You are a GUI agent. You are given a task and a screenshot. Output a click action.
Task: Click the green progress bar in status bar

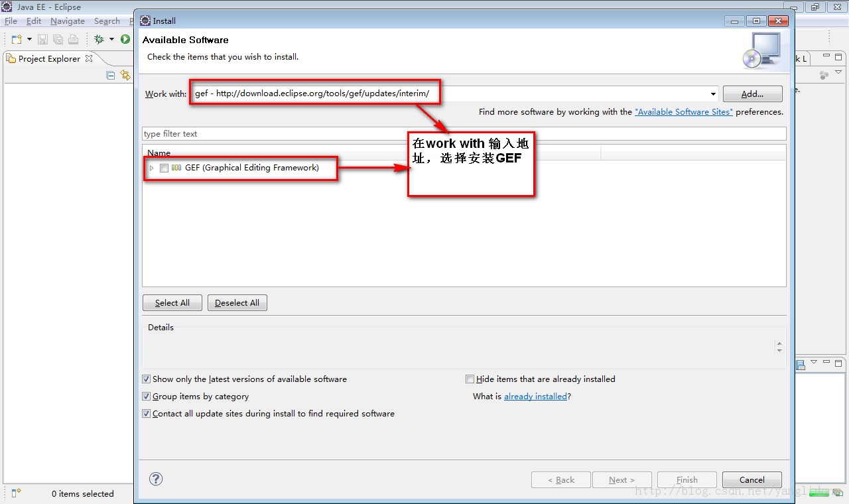pyautogui.click(x=818, y=493)
